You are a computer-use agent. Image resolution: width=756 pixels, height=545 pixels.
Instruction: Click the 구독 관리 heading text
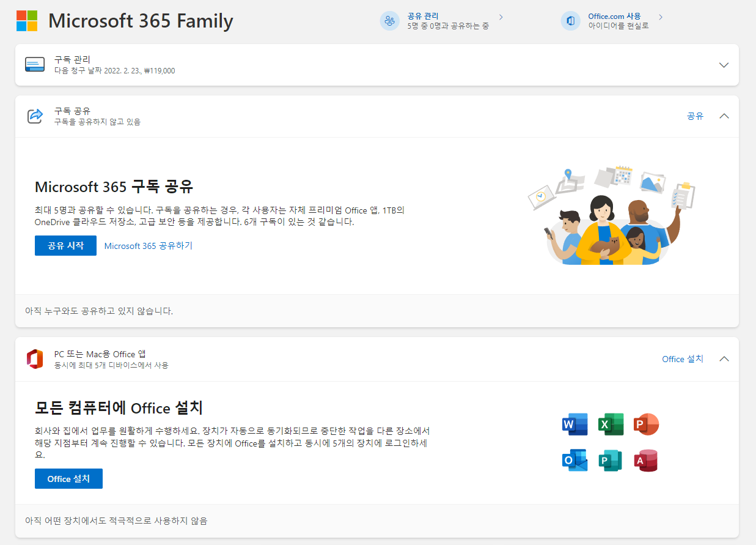(x=72, y=59)
